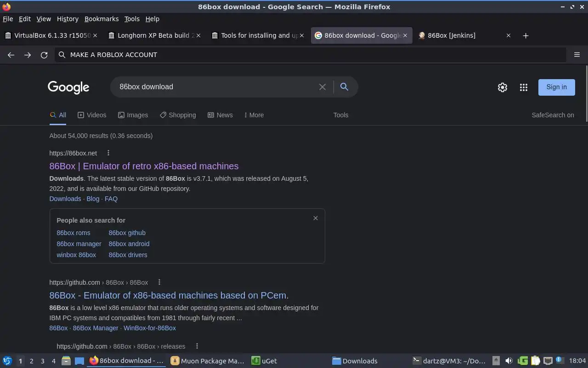The image size is (588, 368).
Task: Switch to workspace 2 in pager
Action: pos(31,361)
